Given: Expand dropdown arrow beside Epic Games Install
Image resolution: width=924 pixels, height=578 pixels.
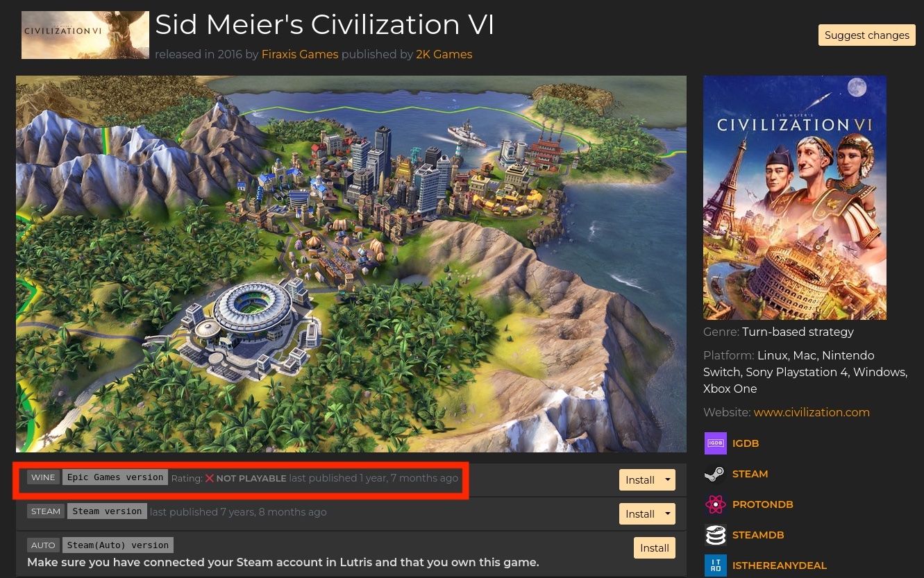Looking at the screenshot, I should tap(668, 479).
